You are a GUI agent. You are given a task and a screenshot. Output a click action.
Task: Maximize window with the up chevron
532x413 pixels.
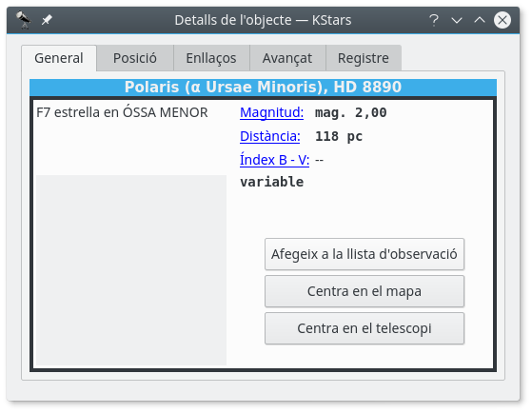tap(480, 20)
